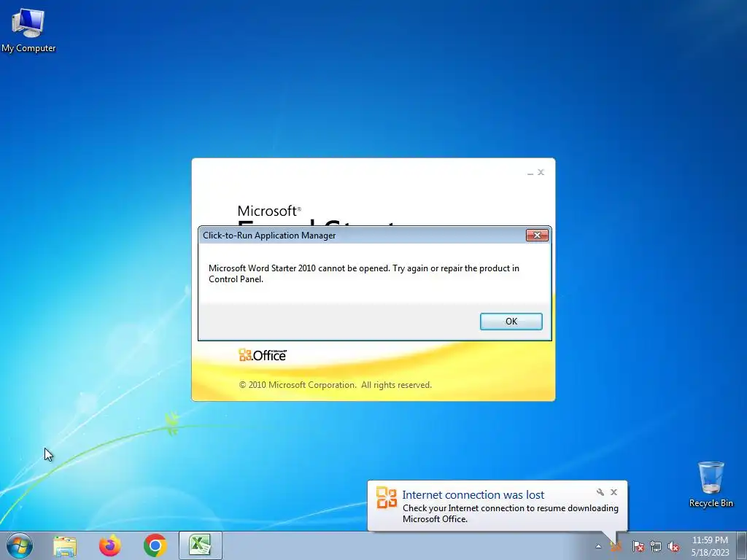747x560 pixels.
Task: Click the Show Desktop strip
Action: (741, 545)
